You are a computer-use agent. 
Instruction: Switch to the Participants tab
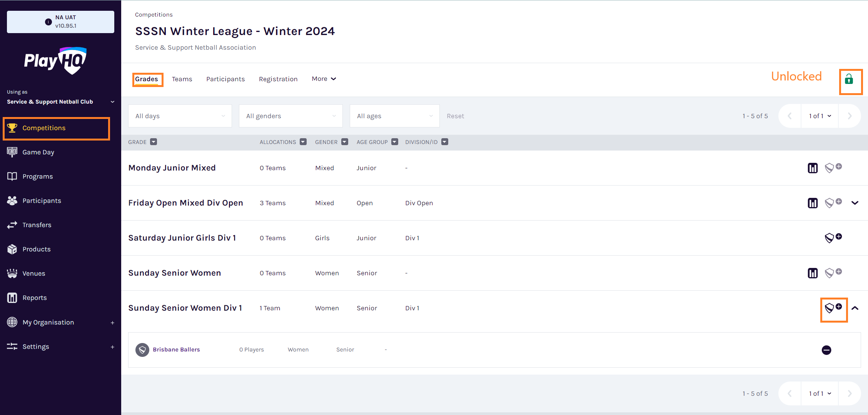[x=225, y=79]
